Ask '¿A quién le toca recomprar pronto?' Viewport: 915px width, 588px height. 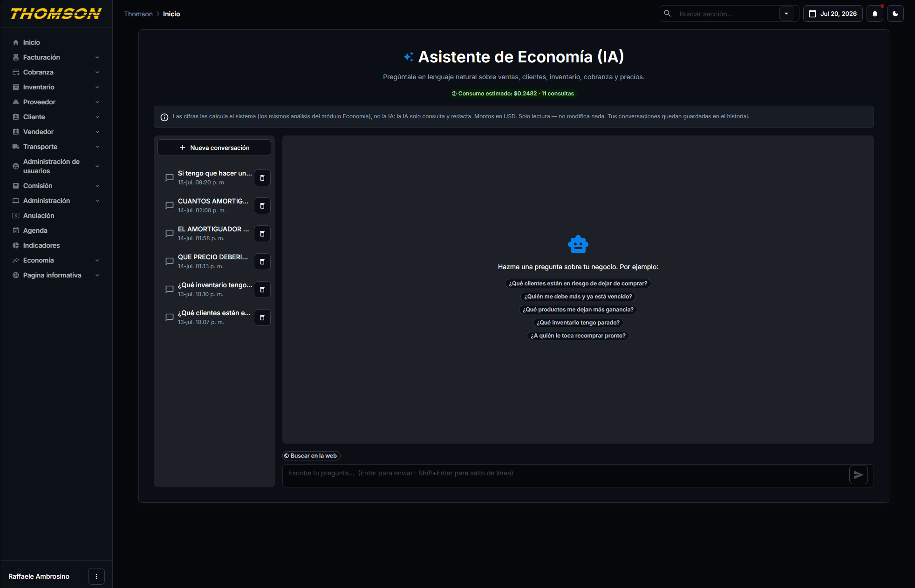578,336
